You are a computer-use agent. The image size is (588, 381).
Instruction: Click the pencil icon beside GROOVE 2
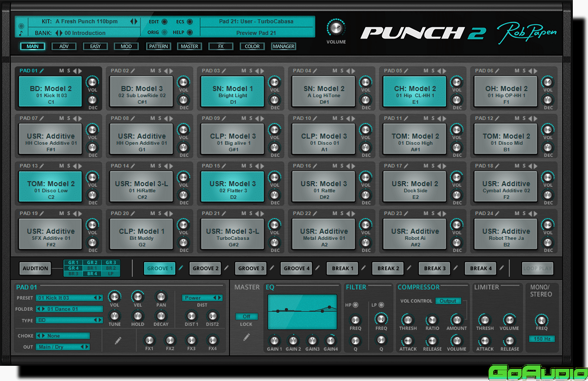point(226,268)
